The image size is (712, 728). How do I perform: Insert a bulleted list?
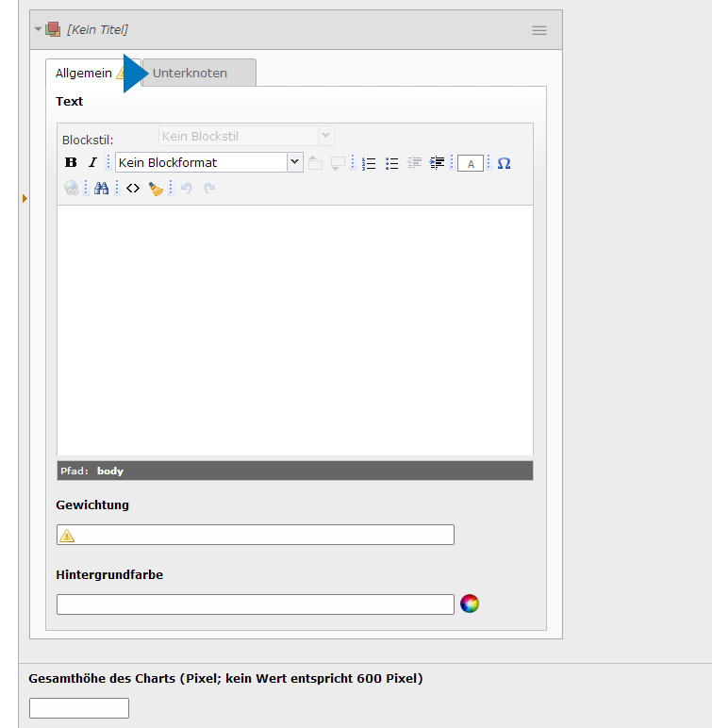pyautogui.click(x=392, y=163)
